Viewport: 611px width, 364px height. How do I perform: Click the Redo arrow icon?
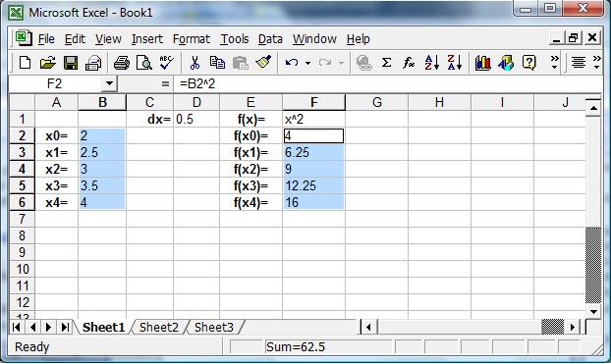[x=324, y=62]
